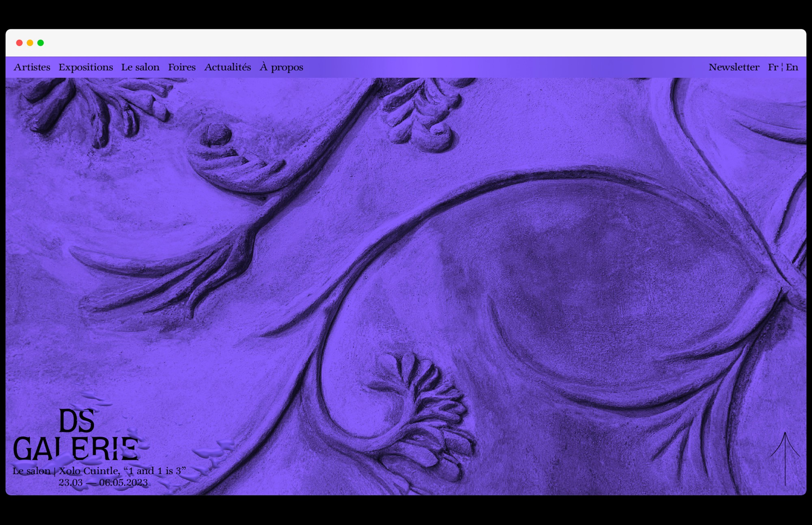This screenshot has height=525, width=812.
Task: Click the dates 23.03 — 06.05.2023
Action: click(104, 483)
